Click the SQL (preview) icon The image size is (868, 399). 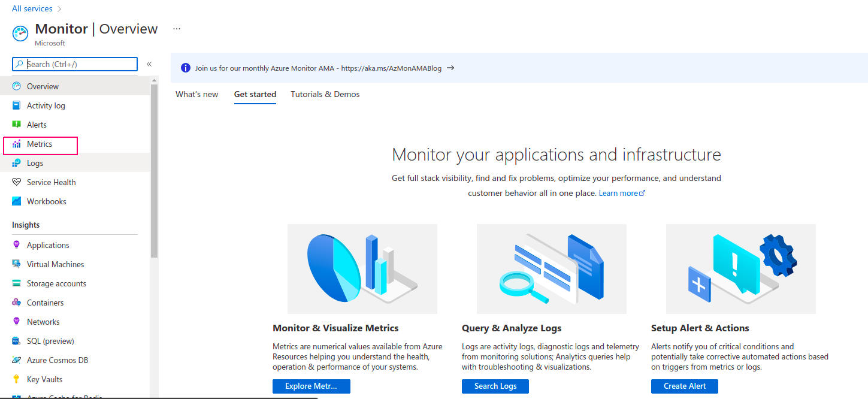[17, 341]
